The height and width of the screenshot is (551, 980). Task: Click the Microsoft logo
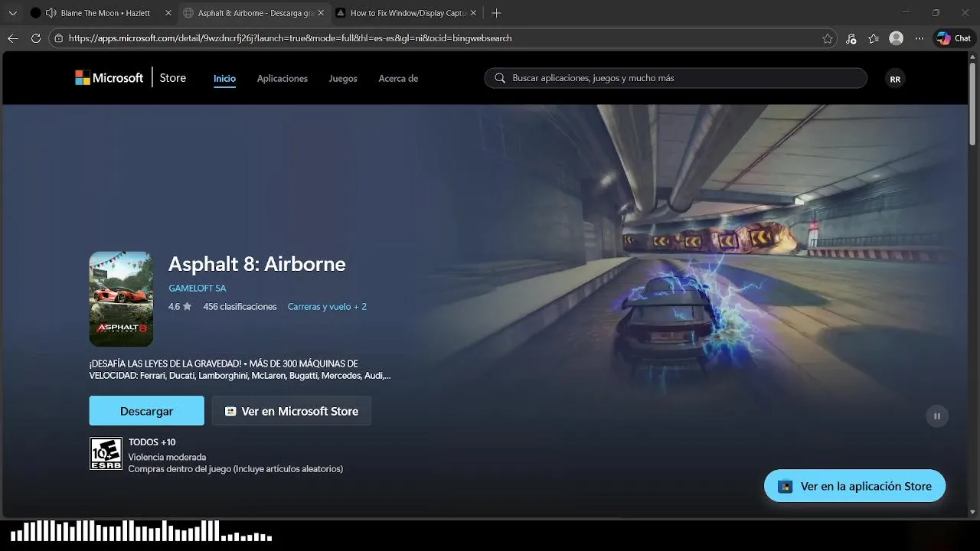point(109,78)
